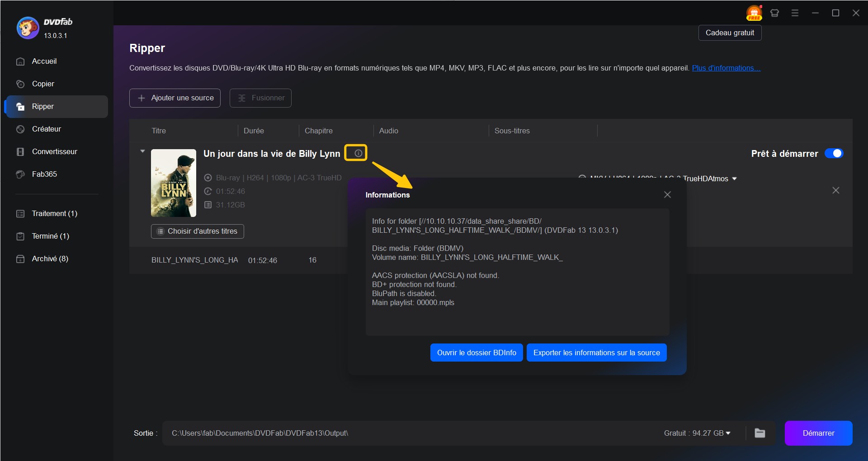Go to the Copier module
This screenshot has height=461, width=868.
(56, 84)
